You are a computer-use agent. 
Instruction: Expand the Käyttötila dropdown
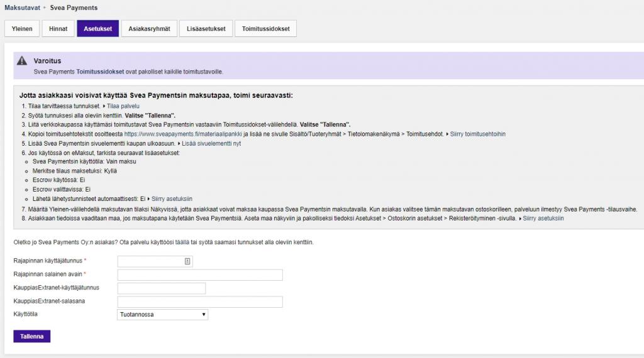coord(163,315)
